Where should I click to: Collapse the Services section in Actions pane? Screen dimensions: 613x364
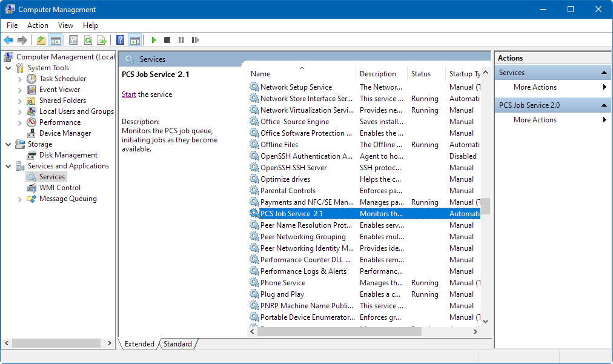pos(604,73)
